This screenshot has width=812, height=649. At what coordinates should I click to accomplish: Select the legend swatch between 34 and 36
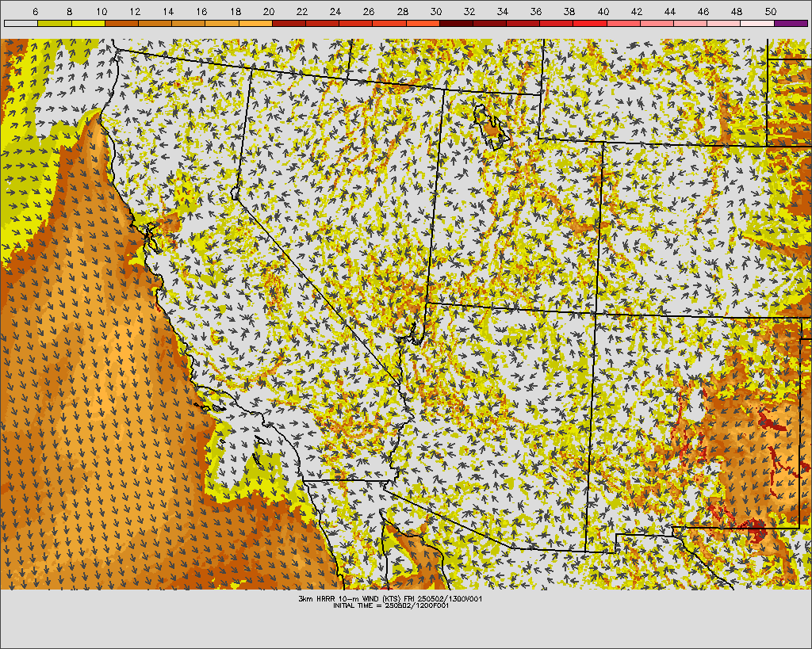(523, 23)
